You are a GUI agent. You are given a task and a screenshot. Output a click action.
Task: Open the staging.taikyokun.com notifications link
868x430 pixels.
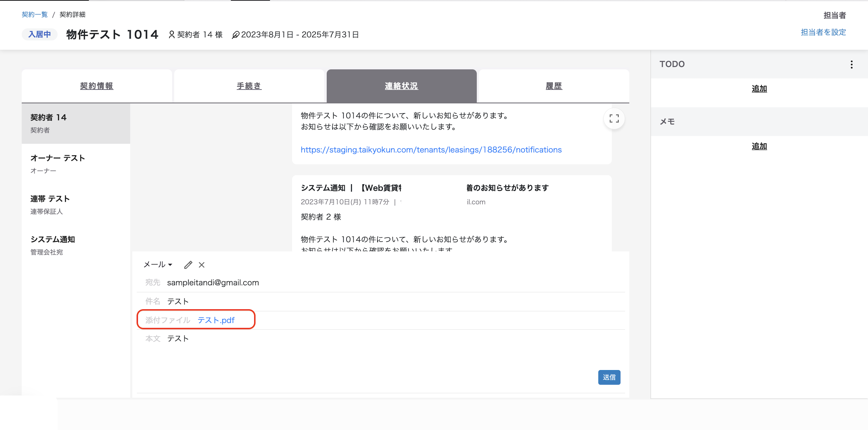(431, 150)
